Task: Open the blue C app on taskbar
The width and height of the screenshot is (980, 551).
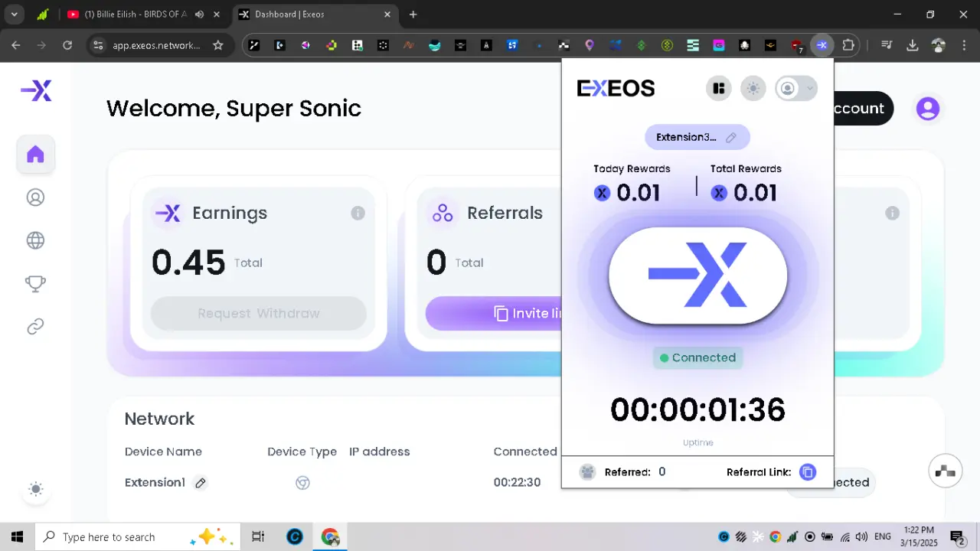Action: coord(295,536)
